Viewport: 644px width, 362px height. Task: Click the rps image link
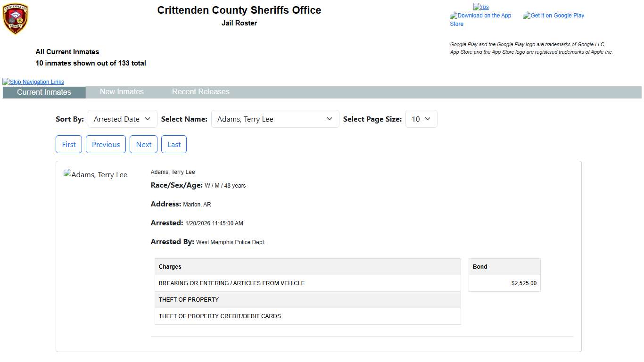coord(481,7)
